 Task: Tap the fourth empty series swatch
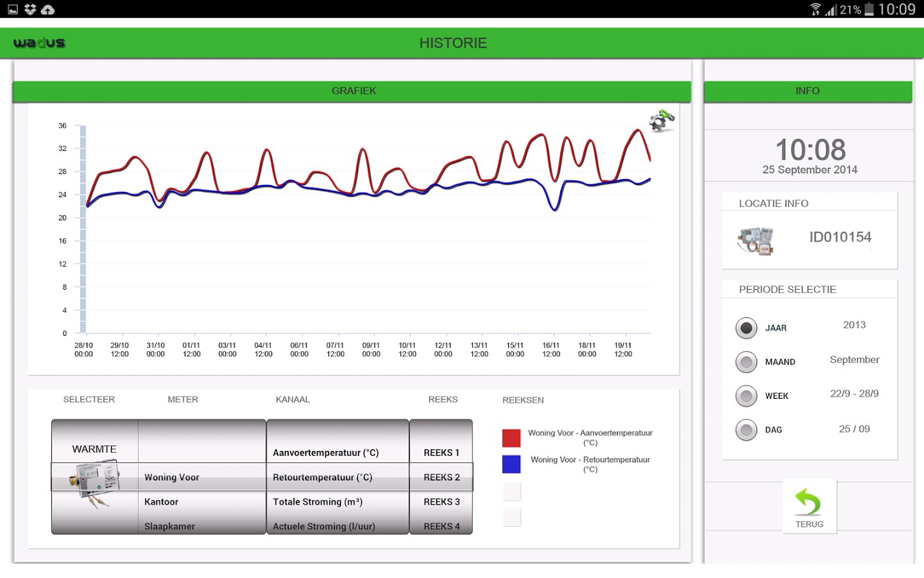(x=511, y=518)
